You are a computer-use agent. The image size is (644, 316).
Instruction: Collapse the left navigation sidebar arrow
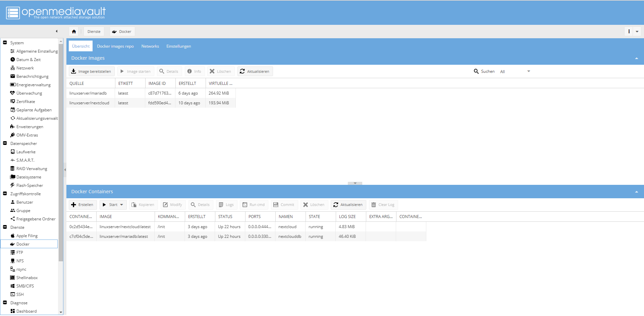coord(57,31)
